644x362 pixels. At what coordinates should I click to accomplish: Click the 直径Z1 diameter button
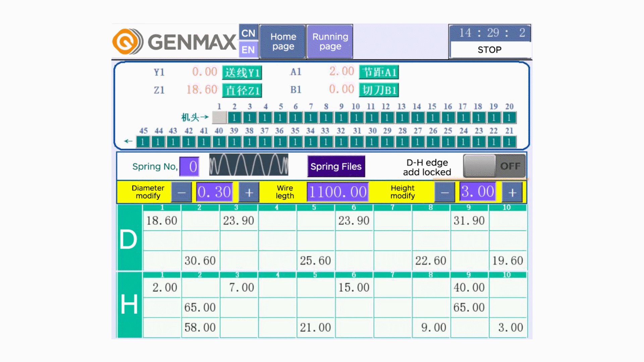coord(242,90)
